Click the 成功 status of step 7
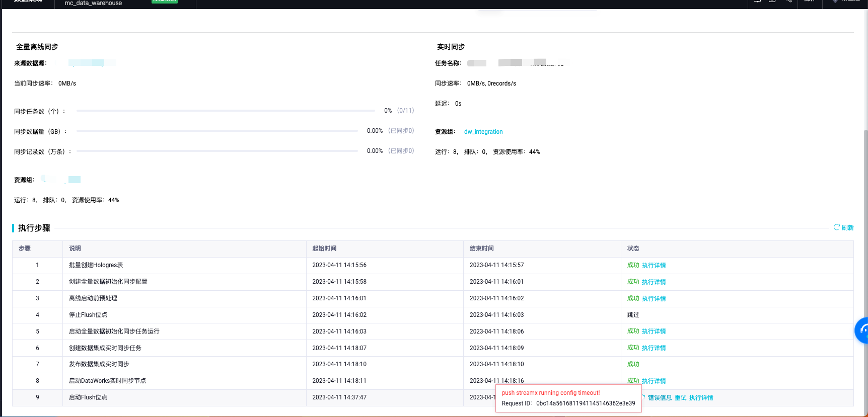The image size is (868, 417). [x=633, y=364]
